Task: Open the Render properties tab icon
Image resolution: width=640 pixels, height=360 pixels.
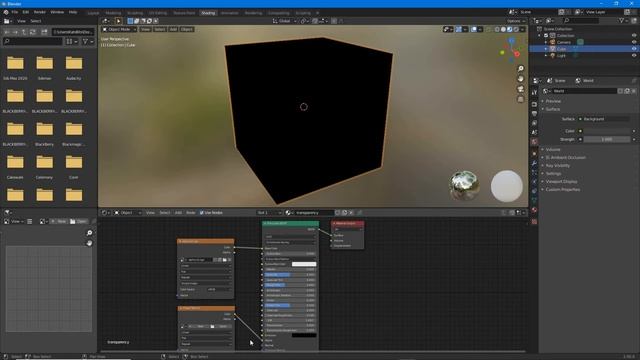Action: [534, 104]
